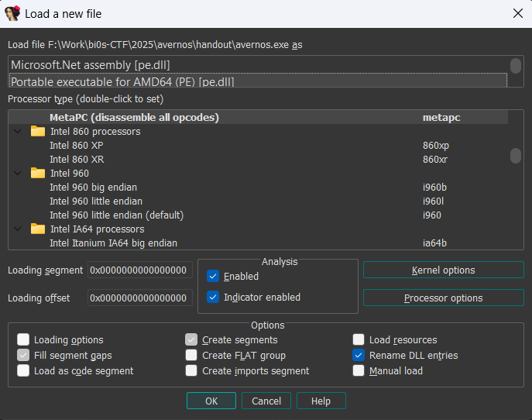Viewport: 532px width, 420px height.
Task: Select MetaPC (disassemble all opcodes) processor
Action: [258, 118]
